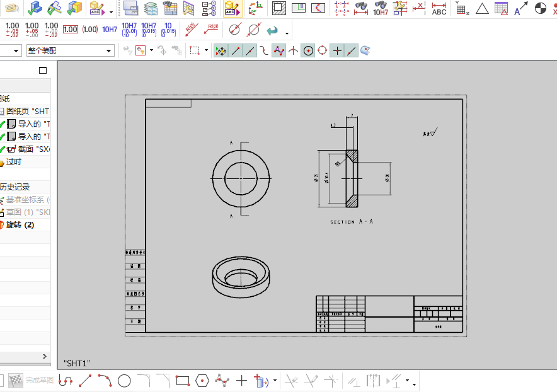This screenshot has width=557, height=392.
Task: Select the Profile sketch curve tool
Action: (66, 381)
